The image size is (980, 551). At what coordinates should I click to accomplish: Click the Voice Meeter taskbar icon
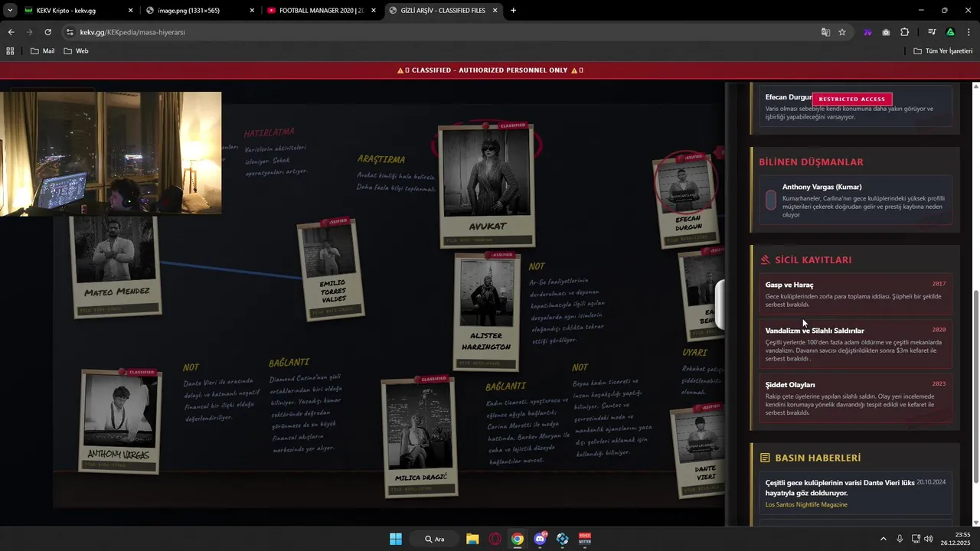(x=585, y=539)
